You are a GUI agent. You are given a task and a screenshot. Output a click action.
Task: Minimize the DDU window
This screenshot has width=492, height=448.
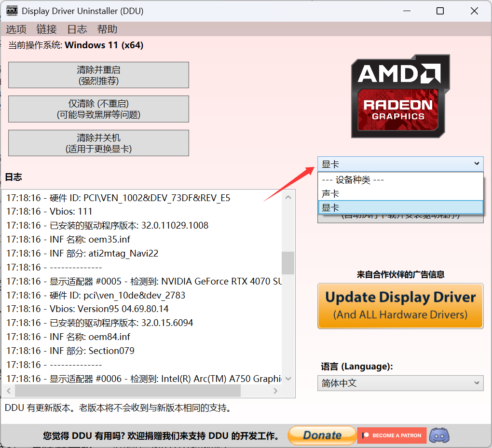click(407, 11)
